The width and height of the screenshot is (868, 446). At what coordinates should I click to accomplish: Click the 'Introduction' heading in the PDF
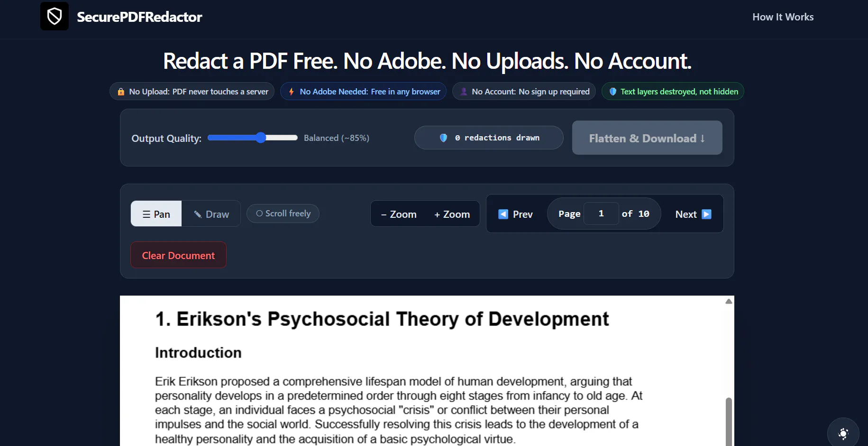click(x=198, y=353)
